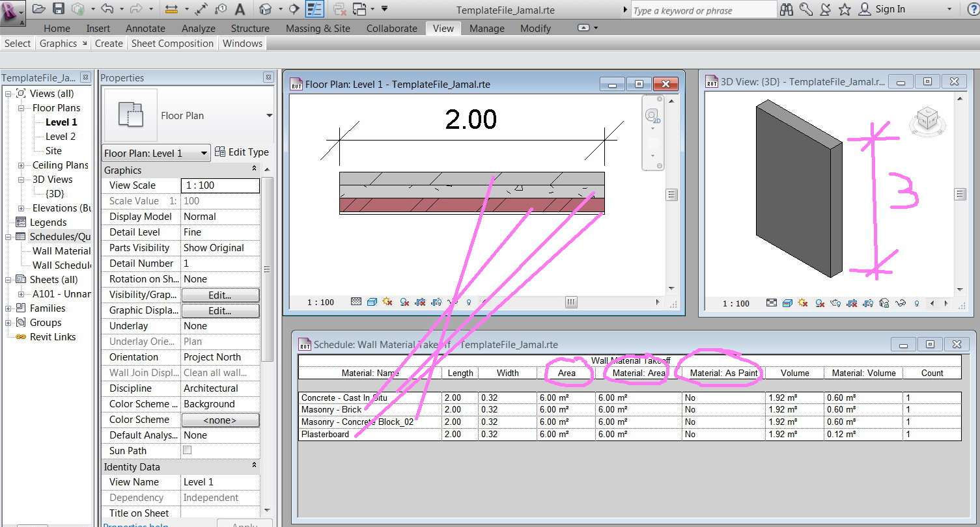Open the Insert ribbon tab
Screen dimensions: 980x527
pyautogui.click(x=98, y=28)
